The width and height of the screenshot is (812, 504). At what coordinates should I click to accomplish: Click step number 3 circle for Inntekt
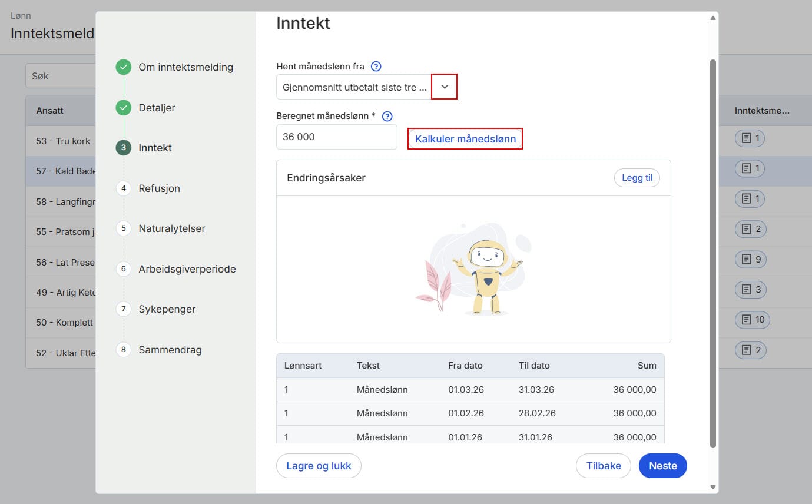[x=124, y=148]
